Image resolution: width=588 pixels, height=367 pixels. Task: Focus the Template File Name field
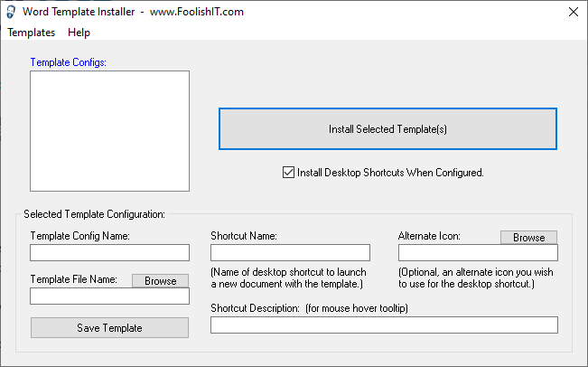point(109,296)
